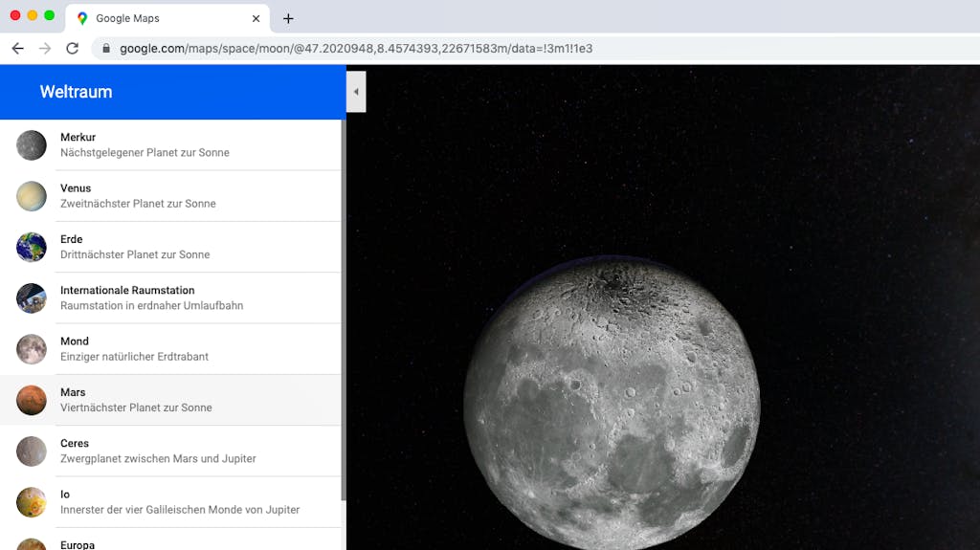980x550 pixels.
Task: Reload the Google Maps page
Action: [x=73, y=49]
